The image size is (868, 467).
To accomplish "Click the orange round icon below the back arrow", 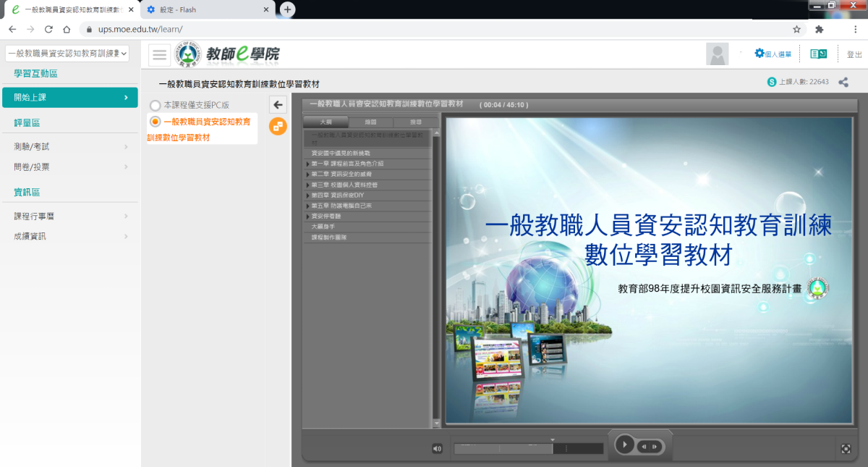I will coord(278,126).
